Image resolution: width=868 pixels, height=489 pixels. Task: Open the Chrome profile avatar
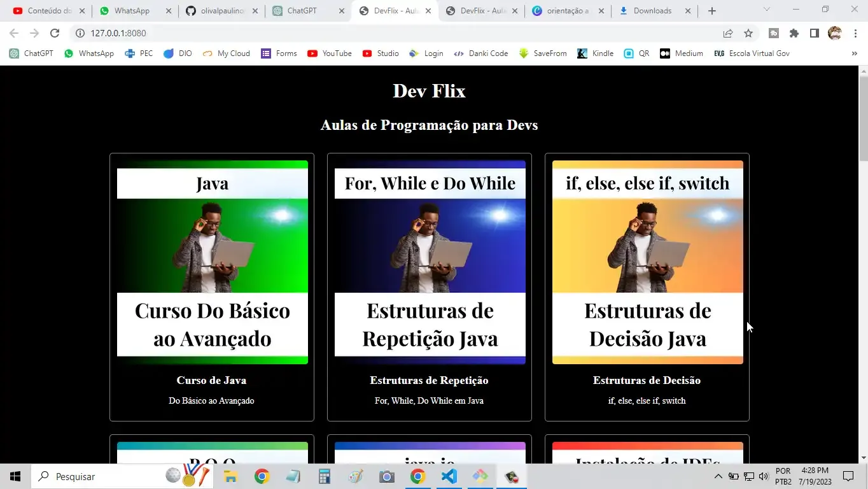click(835, 33)
